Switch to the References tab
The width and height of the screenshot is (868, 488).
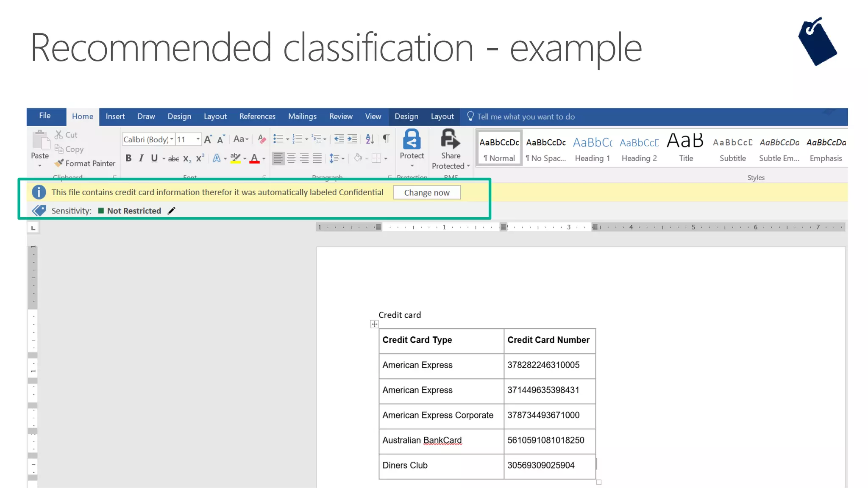click(x=257, y=116)
